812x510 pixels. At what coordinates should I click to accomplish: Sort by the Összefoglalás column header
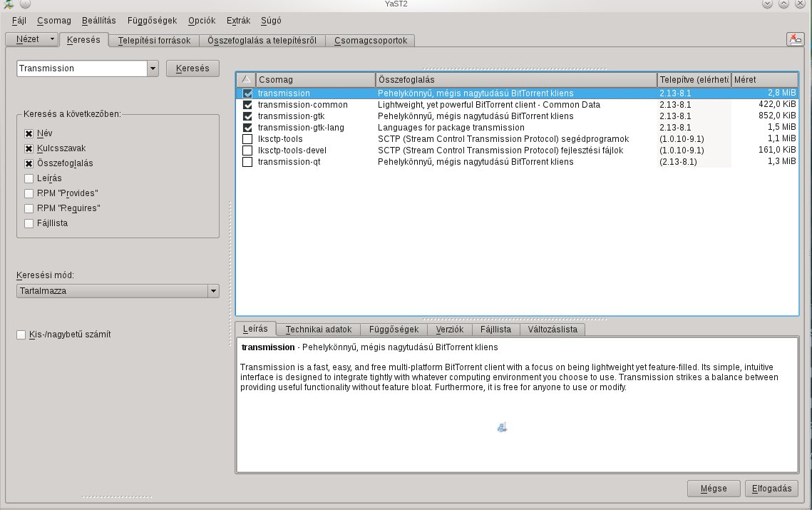(x=516, y=79)
